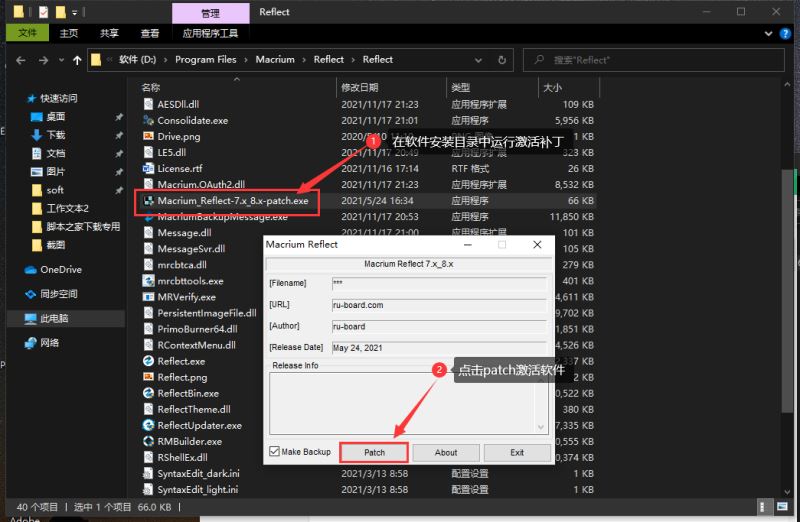Expand the address bar history dropdown
The image size is (800, 522).
478,60
